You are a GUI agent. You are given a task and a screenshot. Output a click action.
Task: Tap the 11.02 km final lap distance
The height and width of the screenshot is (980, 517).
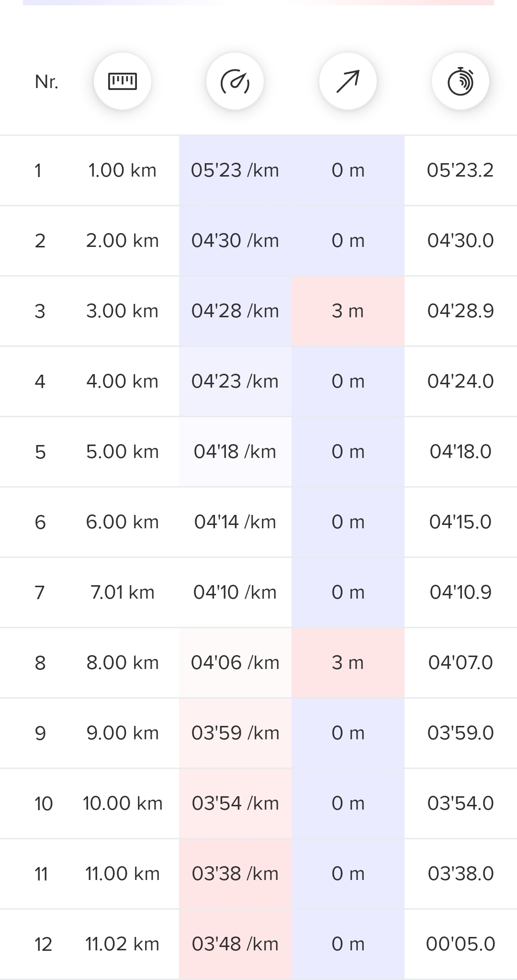click(x=123, y=944)
